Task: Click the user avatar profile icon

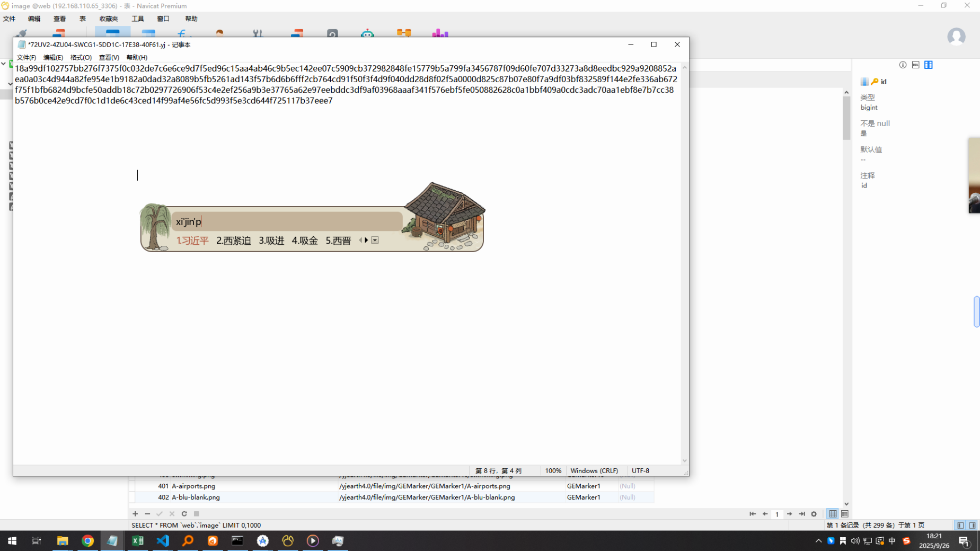Action: pyautogui.click(x=956, y=37)
